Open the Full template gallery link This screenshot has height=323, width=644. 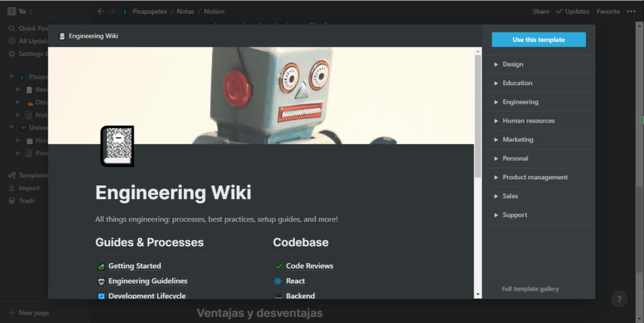[530, 289]
